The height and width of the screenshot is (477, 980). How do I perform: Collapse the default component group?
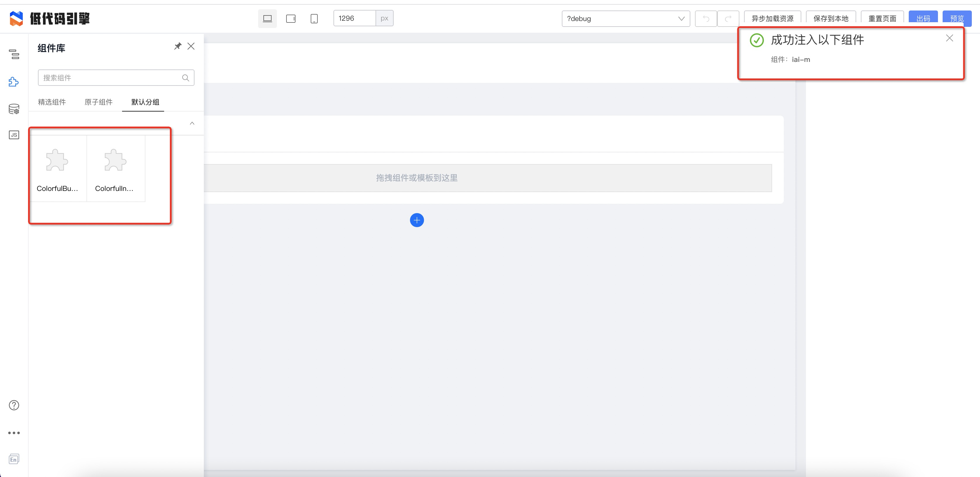tap(192, 123)
